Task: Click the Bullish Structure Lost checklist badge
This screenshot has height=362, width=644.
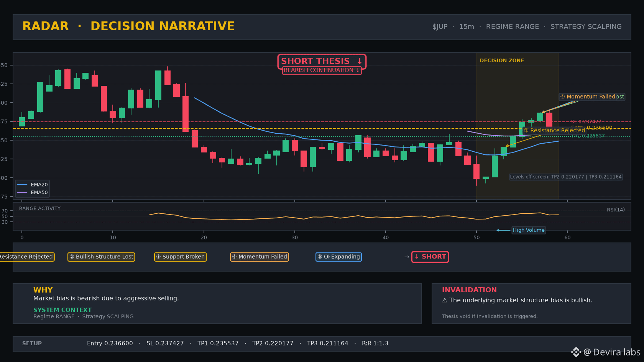Action: coord(101,257)
